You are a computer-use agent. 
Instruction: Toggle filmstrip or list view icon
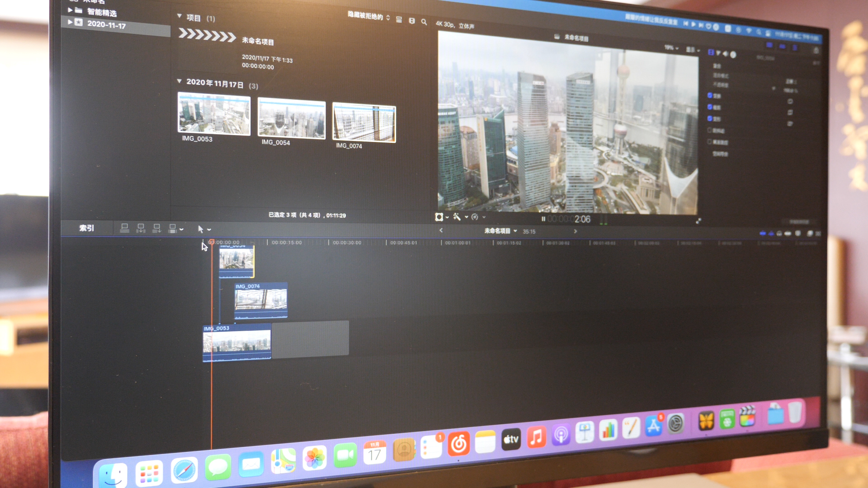pyautogui.click(x=399, y=20)
